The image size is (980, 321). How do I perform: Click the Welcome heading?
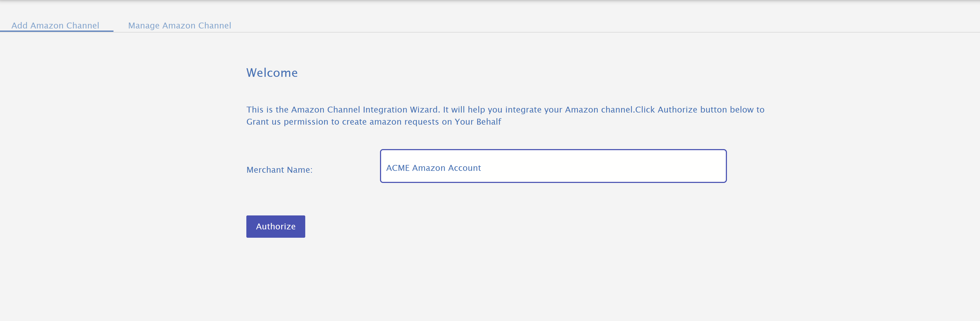click(272, 73)
